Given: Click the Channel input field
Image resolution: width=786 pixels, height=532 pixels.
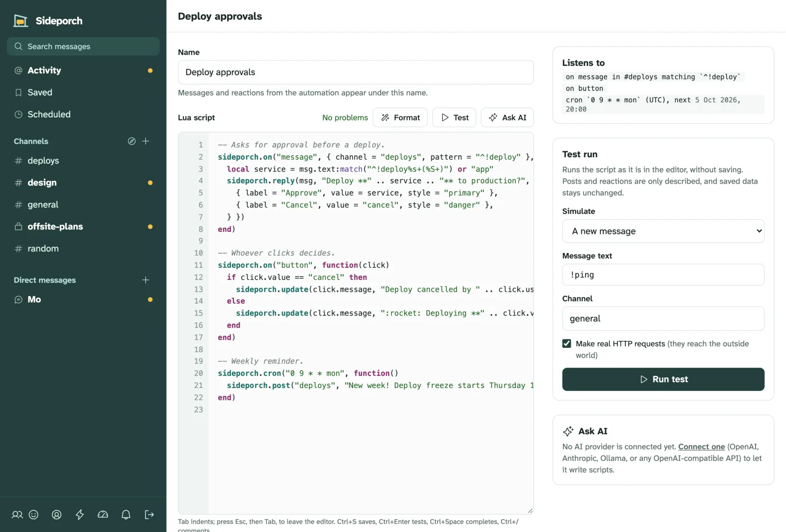Looking at the screenshot, I should [663, 318].
